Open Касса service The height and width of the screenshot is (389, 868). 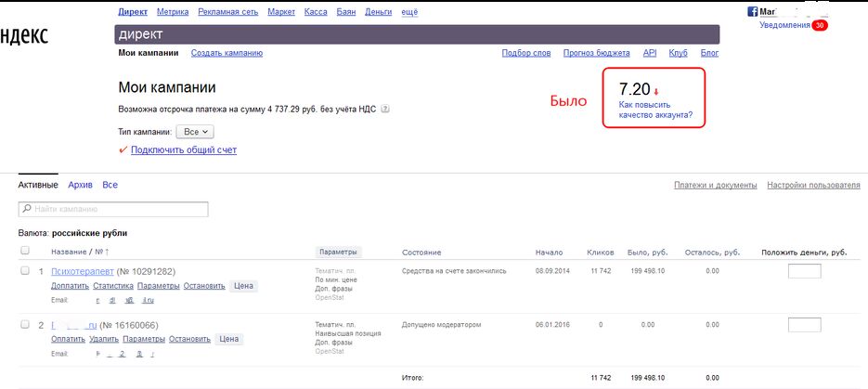click(316, 12)
